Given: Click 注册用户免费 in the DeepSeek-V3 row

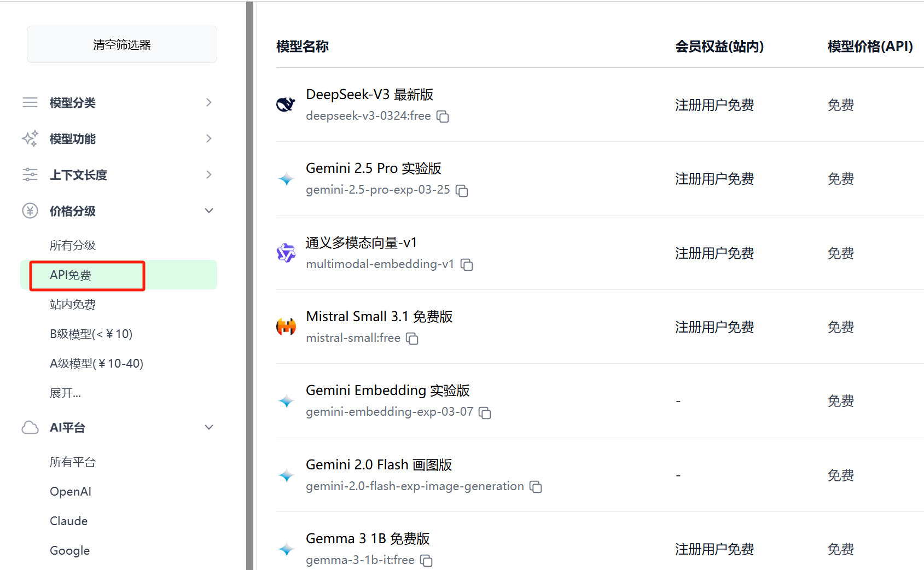Looking at the screenshot, I should [x=714, y=105].
